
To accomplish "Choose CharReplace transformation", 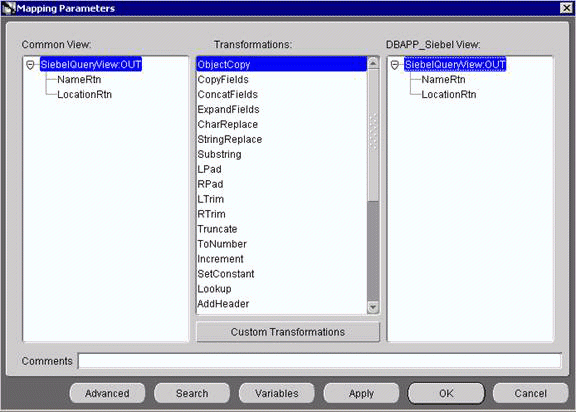I will click(x=282, y=124).
